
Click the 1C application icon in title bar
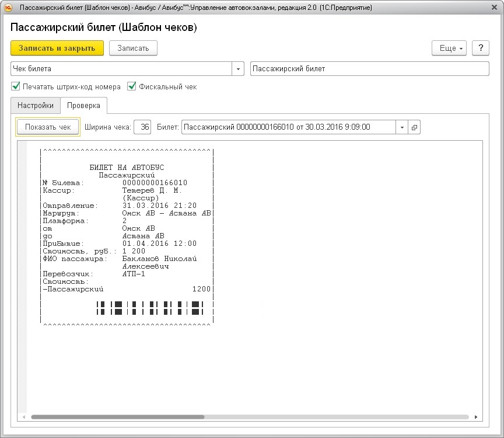click(x=9, y=8)
